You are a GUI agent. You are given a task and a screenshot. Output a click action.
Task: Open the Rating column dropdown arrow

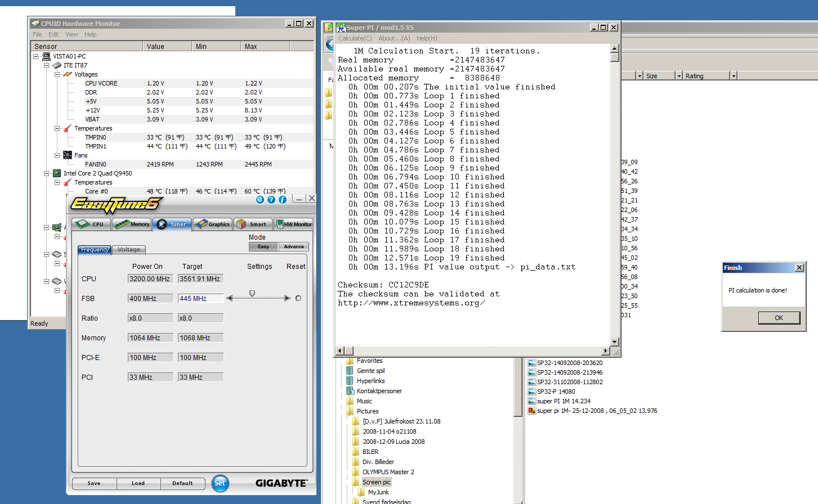[734, 75]
